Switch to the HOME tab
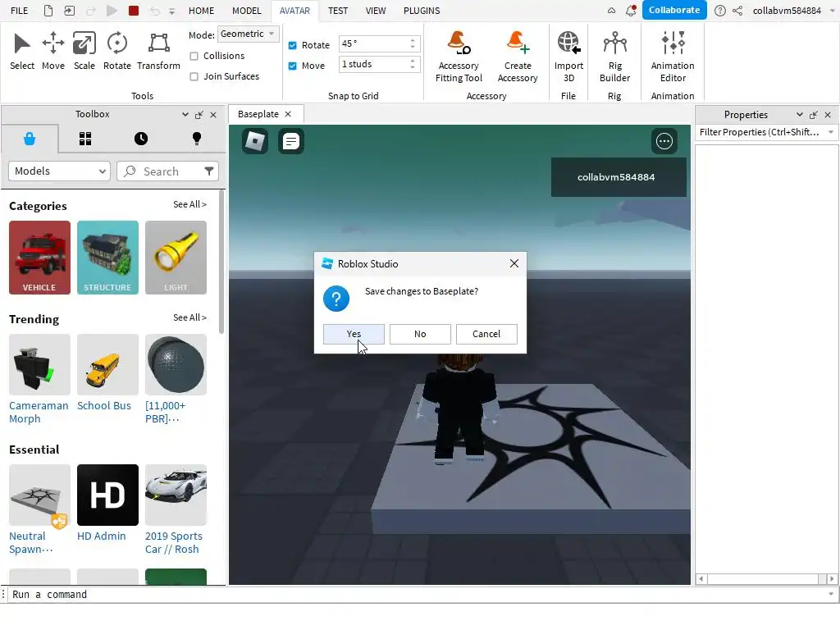 201,10
